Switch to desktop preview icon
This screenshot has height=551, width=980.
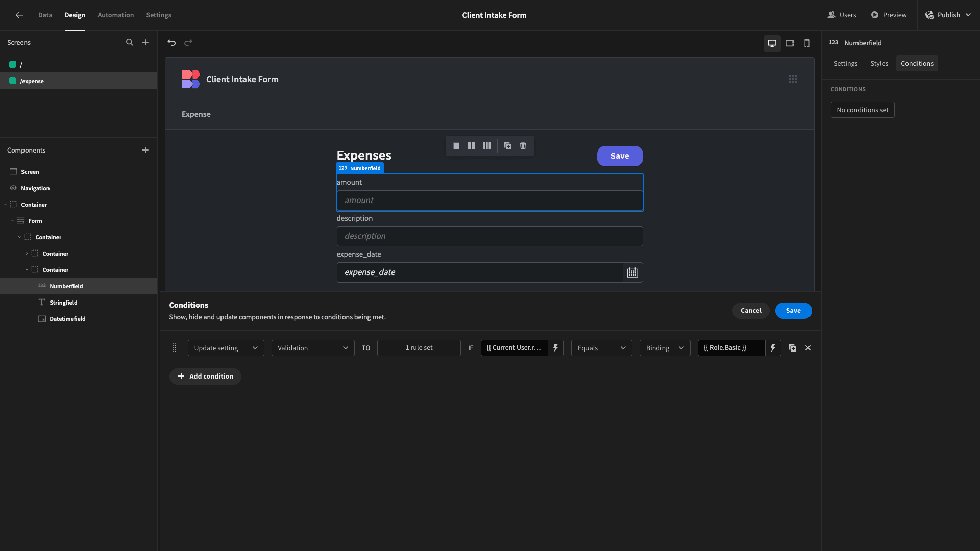[x=772, y=43]
